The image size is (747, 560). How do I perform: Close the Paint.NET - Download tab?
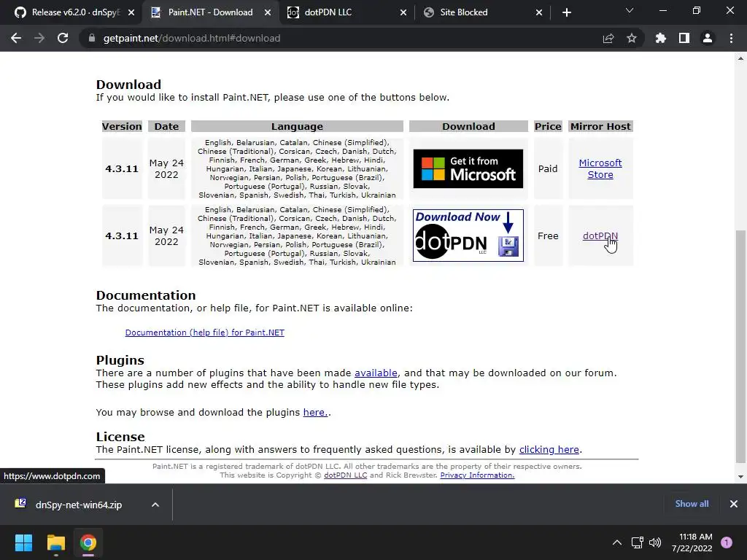tap(268, 12)
